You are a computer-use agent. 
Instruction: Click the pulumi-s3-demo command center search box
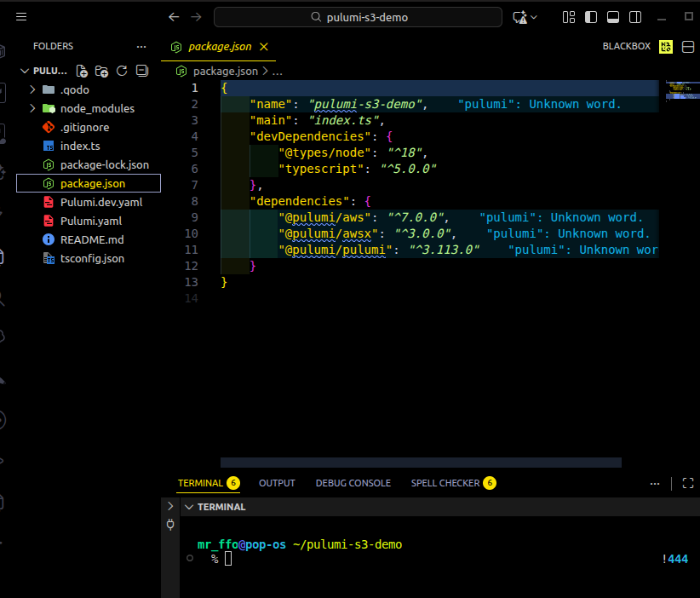click(358, 17)
